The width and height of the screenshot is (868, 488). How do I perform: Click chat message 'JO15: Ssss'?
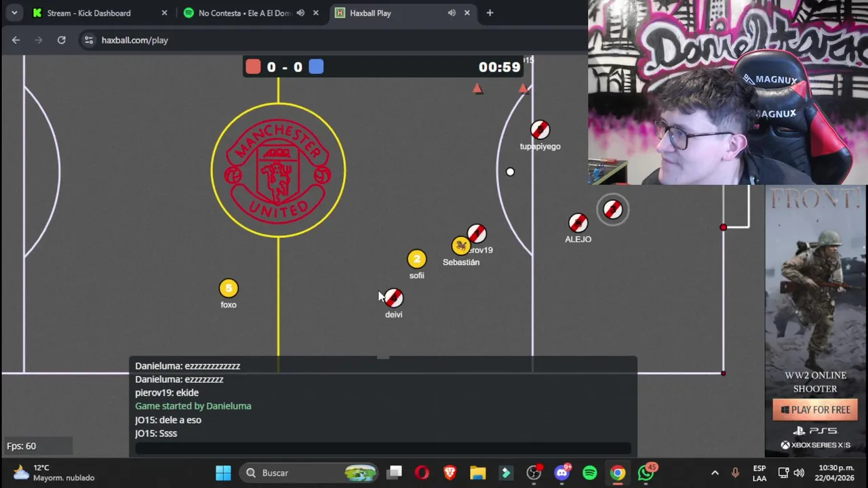[156, 433]
